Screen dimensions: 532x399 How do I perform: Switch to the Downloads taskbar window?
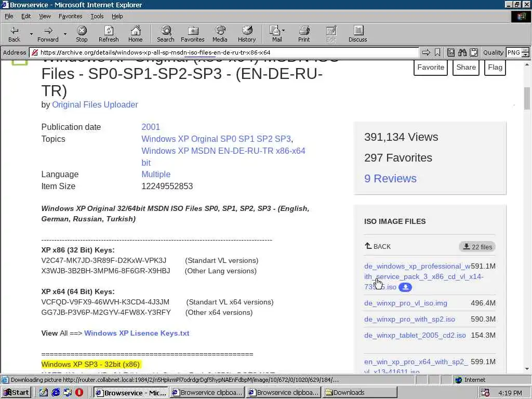pyautogui.click(x=360, y=393)
